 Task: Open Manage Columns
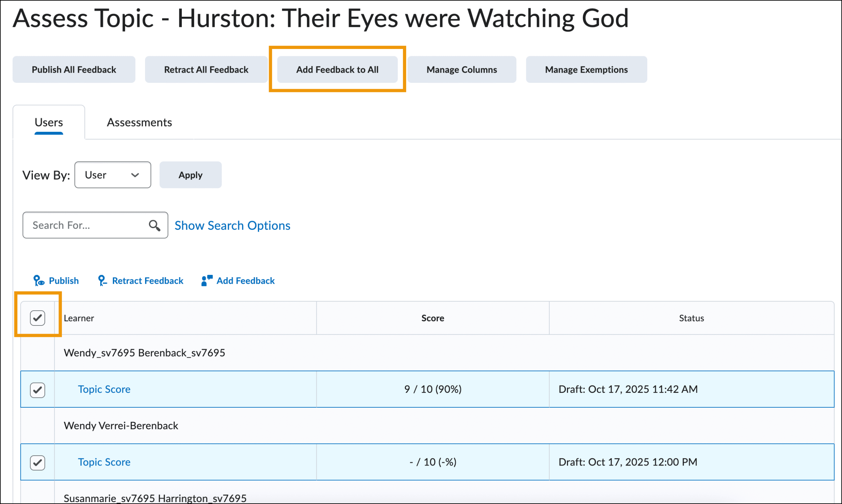pos(461,70)
